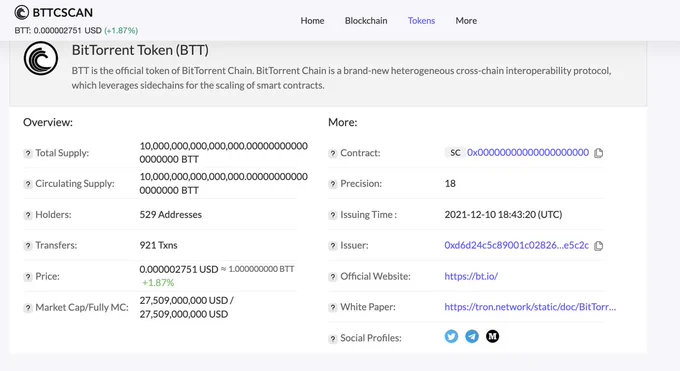Click the BTT token description paragraph
The image size is (680, 371).
pos(341,78)
